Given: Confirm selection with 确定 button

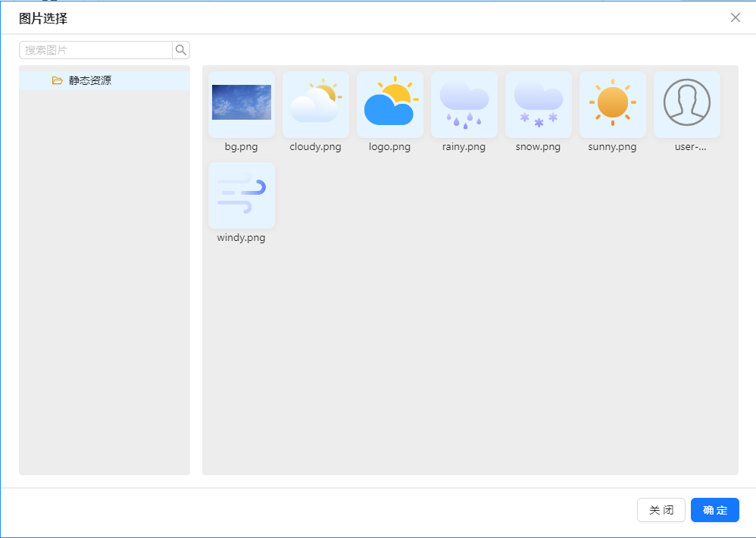Looking at the screenshot, I should tap(715, 510).
